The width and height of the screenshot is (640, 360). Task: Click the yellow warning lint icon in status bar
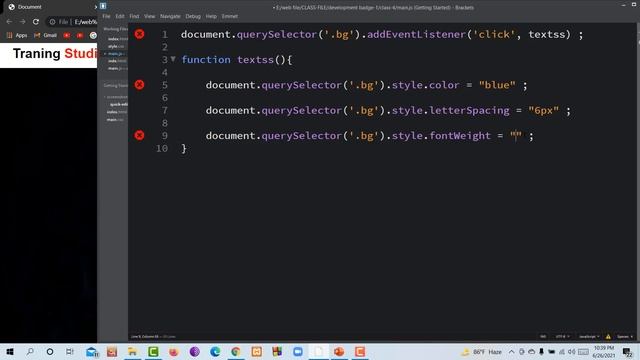(x=608, y=337)
